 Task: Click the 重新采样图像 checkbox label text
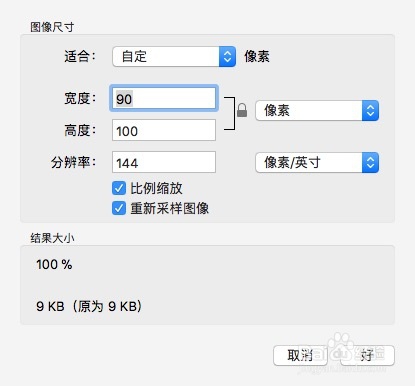click(170, 208)
